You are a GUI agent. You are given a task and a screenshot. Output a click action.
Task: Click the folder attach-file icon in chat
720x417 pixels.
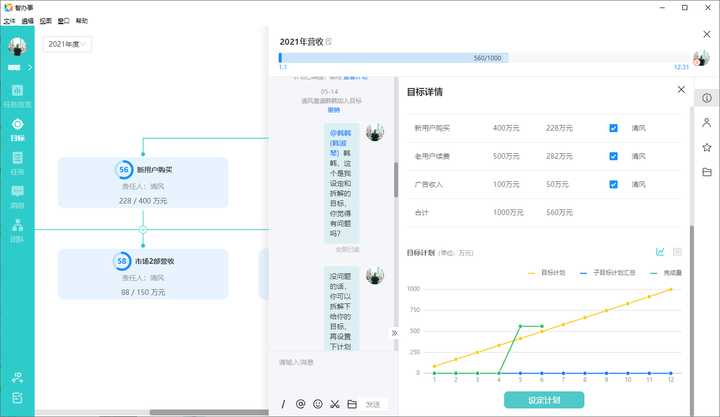point(352,404)
